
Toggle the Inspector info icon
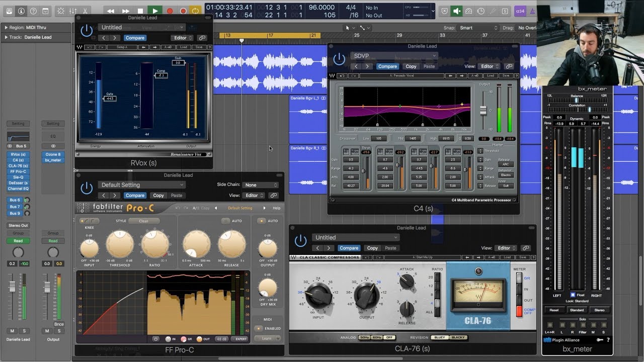[21, 11]
